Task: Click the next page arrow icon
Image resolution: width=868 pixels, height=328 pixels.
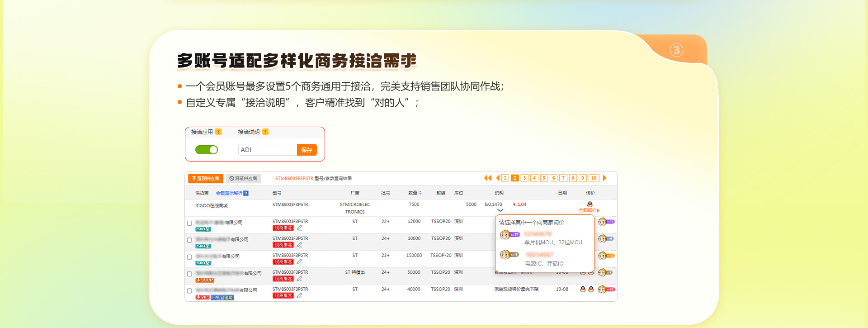Action: (x=604, y=178)
